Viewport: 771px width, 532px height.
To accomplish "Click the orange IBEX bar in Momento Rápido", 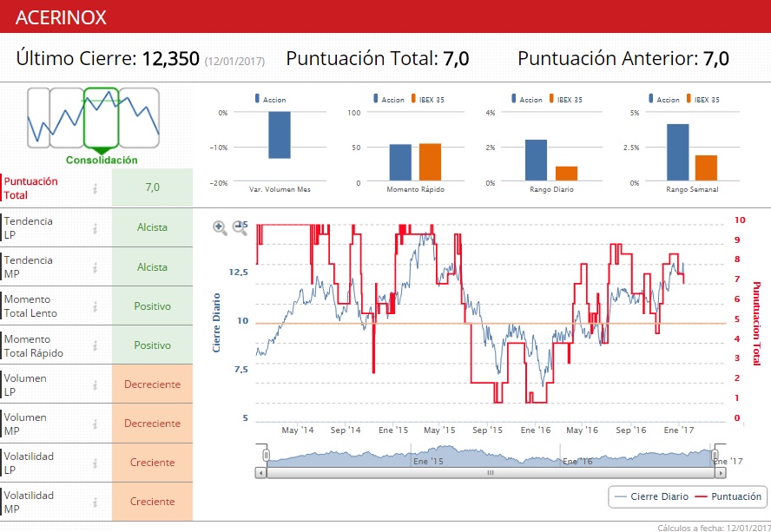I will 431,162.
